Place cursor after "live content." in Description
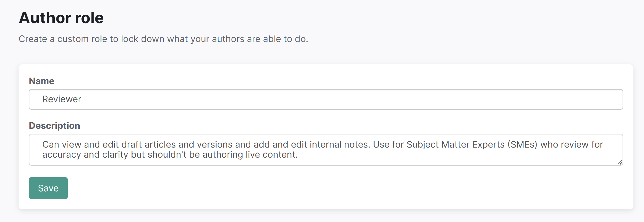644x222 pixels. 298,155
